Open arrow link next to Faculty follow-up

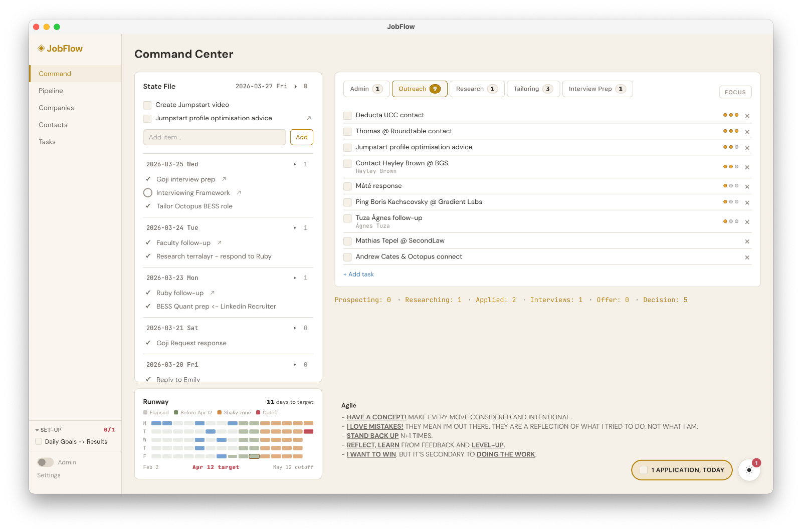click(x=219, y=243)
